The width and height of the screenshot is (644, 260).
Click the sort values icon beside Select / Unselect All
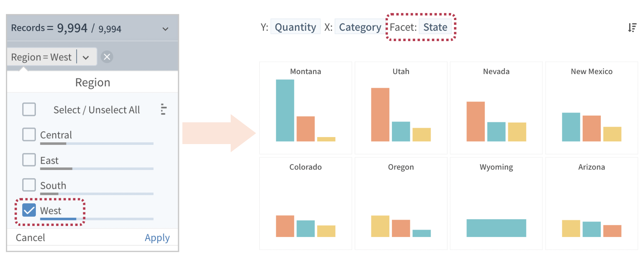pyautogui.click(x=163, y=110)
